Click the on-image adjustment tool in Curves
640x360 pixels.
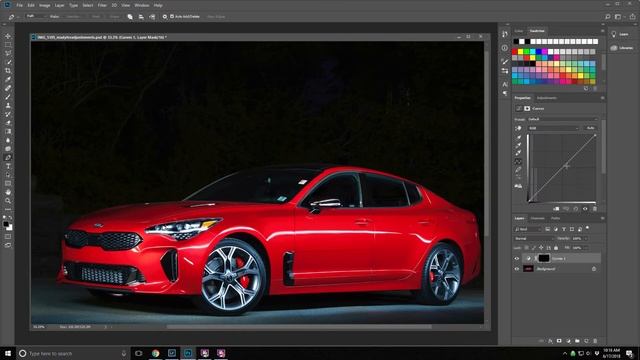[x=518, y=128]
